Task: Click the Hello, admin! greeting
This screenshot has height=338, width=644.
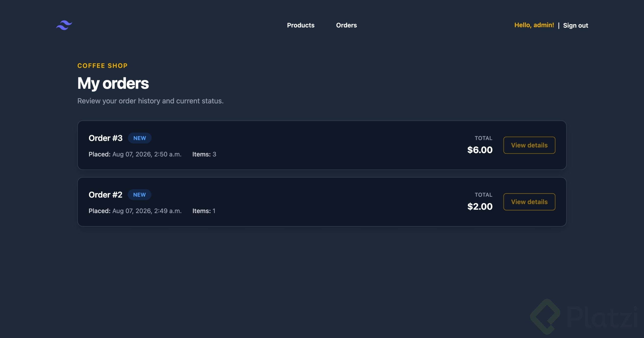Action: (534, 25)
